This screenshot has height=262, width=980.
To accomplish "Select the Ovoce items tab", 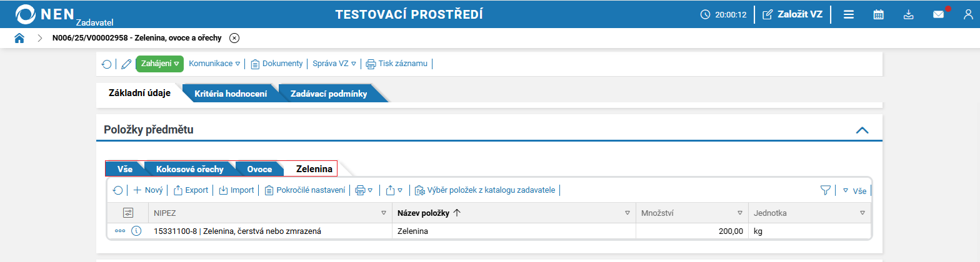I will pyautogui.click(x=259, y=169).
